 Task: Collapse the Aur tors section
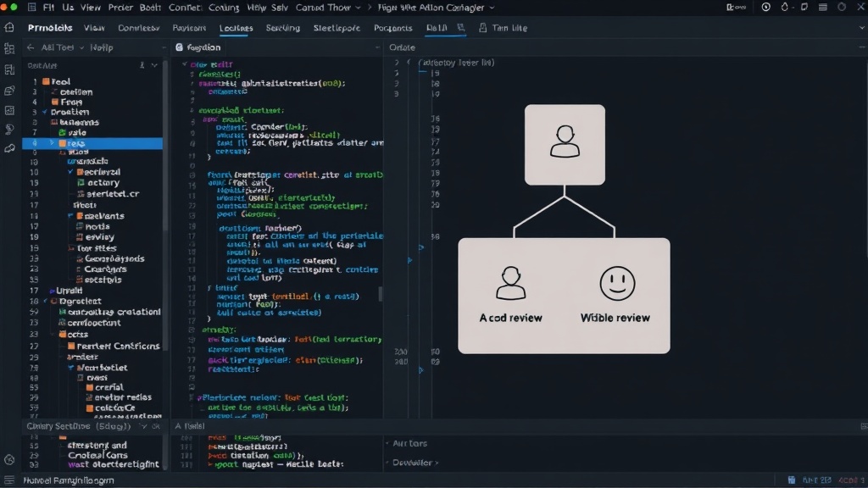click(387, 443)
